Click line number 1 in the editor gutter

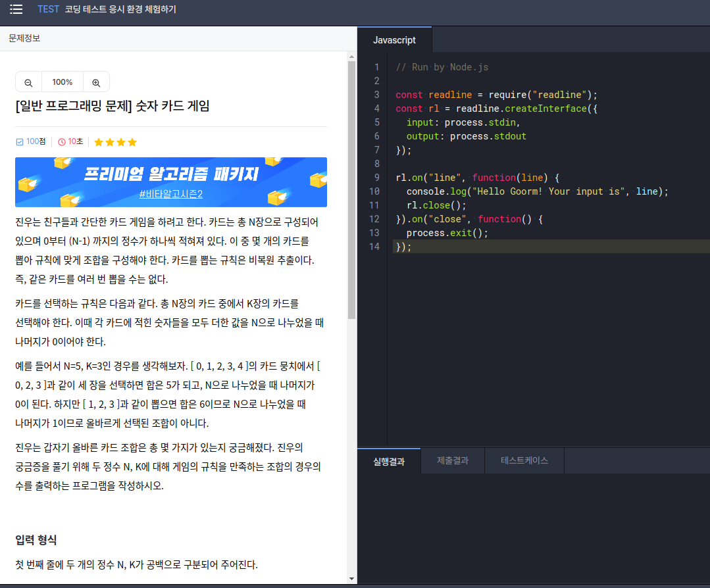(377, 68)
